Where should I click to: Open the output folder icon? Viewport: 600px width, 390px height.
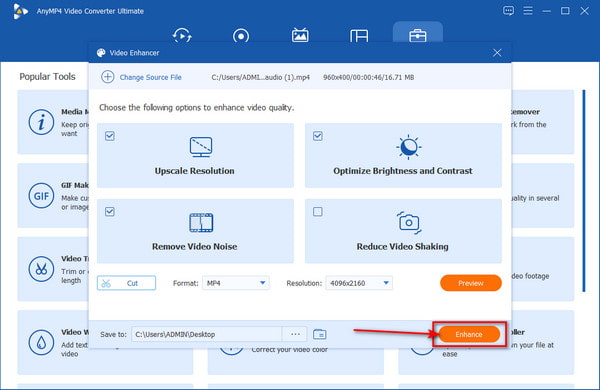click(320, 334)
